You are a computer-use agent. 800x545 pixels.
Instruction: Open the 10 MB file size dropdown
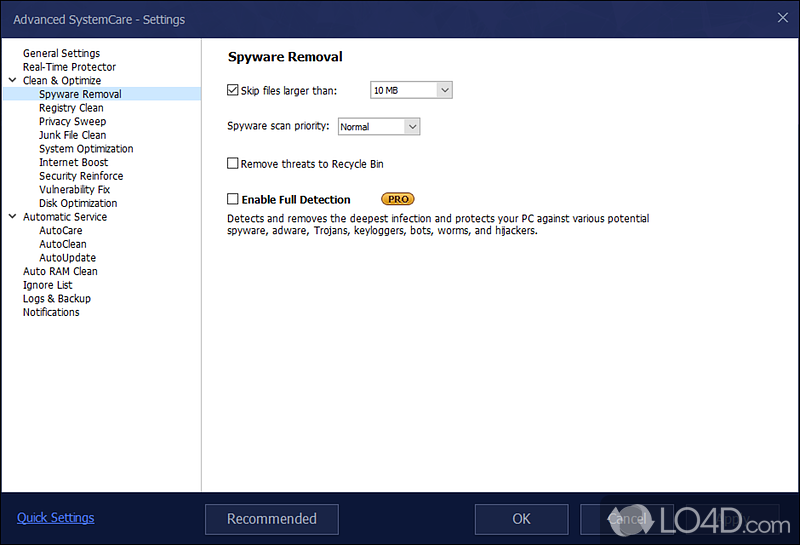(411, 90)
